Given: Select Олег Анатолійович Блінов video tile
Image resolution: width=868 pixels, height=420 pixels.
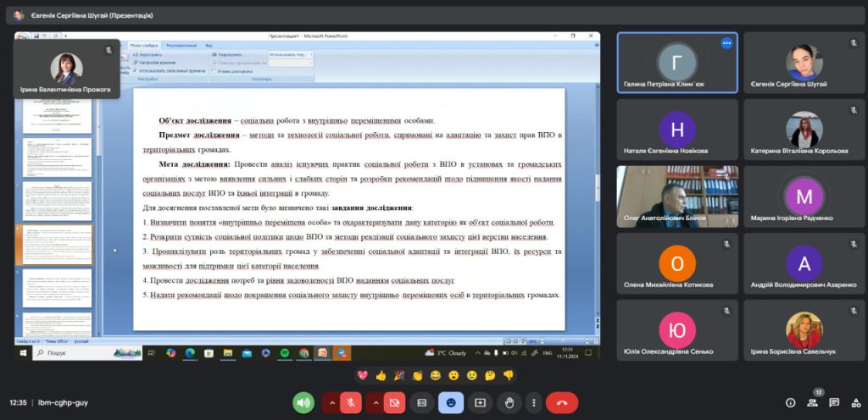Looking at the screenshot, I should click(x=676, y=196).
